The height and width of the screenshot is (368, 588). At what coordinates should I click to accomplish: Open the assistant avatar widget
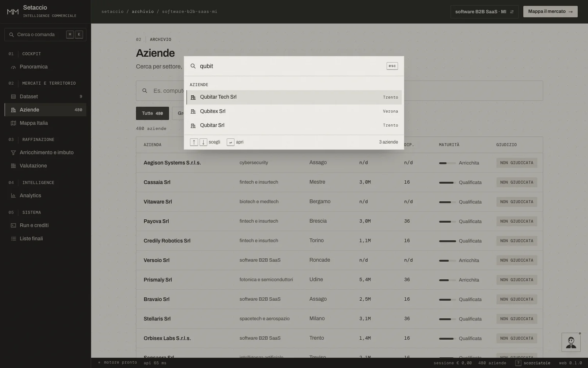pyautogui.click(x=571, y=342)
